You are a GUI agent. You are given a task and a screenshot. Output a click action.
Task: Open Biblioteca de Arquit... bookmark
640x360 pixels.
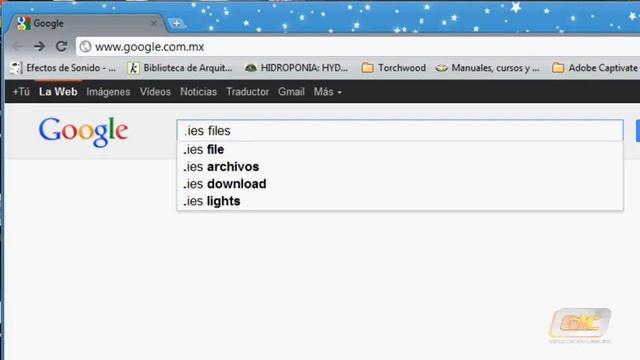(x=180, y=68)
